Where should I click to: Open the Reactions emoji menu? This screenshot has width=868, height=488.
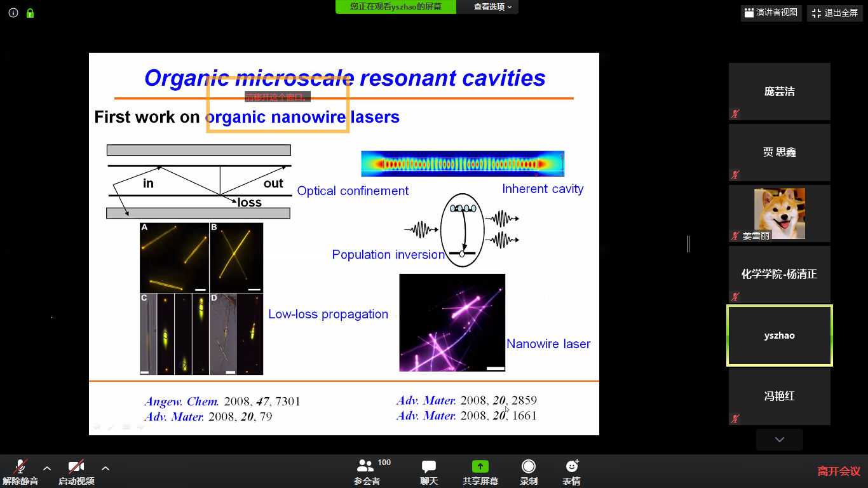571,467
